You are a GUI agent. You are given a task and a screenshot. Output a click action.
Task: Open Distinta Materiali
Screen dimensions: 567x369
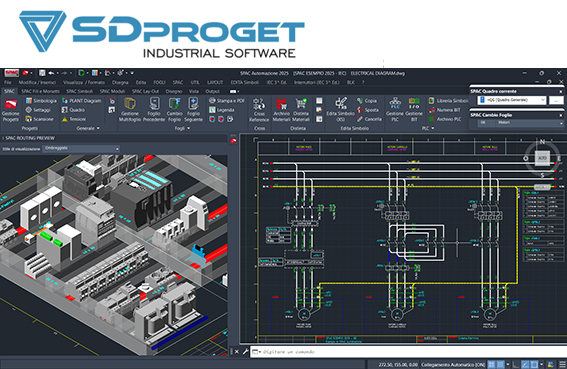[x=301, y=110]
